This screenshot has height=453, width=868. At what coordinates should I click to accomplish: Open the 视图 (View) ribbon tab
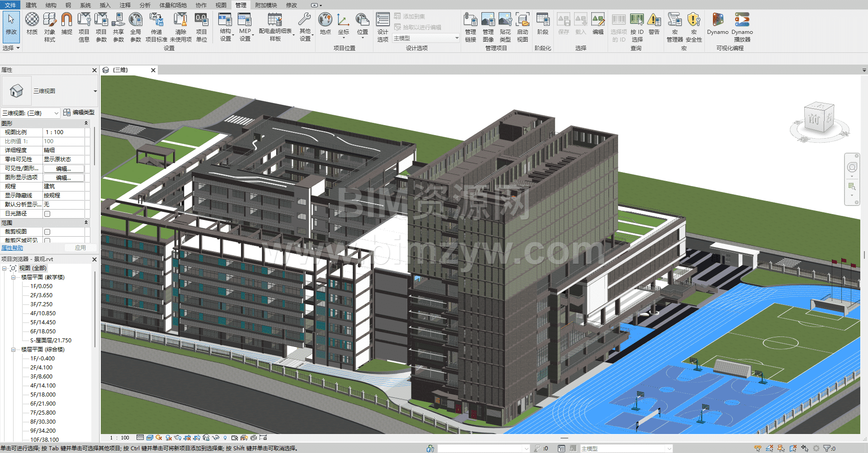coord(221,5)
